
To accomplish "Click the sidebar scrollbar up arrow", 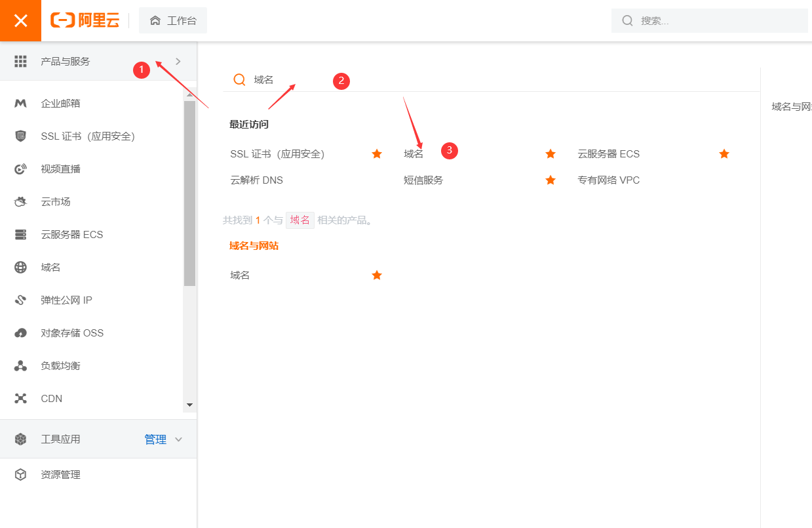I will [x=190, y=94].
